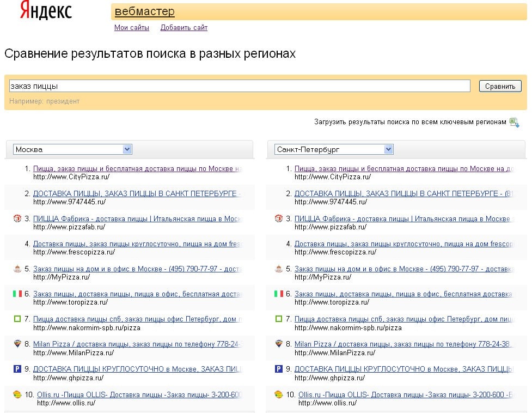
Task: Open result 5 Заказ пиццы на дом, Saint Petersburg
Action: (x=404, y=269)
